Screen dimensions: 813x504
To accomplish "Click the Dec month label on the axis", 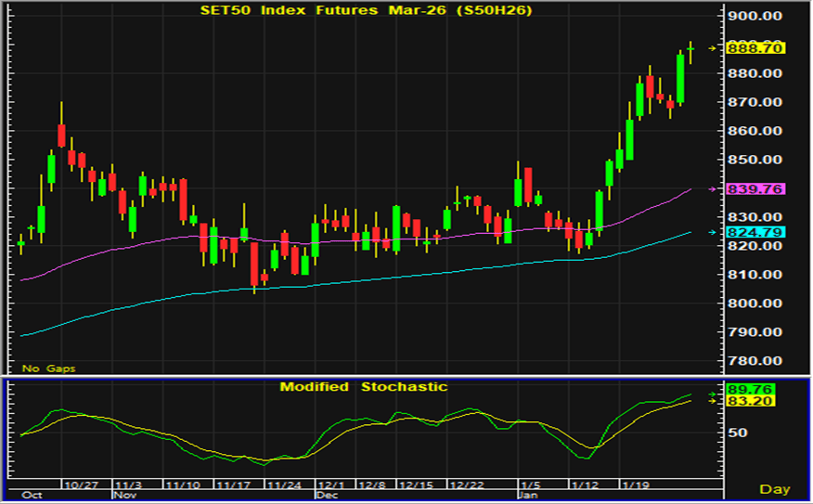I will point(327,496).
